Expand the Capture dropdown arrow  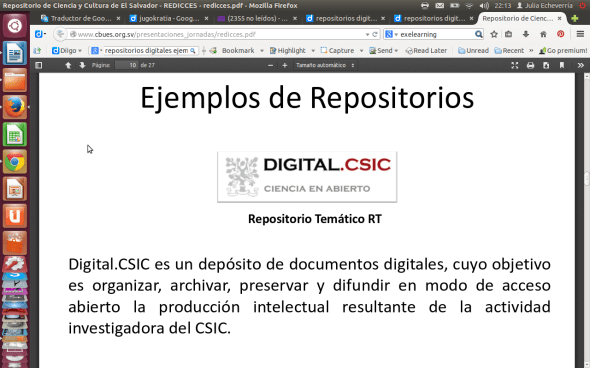tap(361, 51)
